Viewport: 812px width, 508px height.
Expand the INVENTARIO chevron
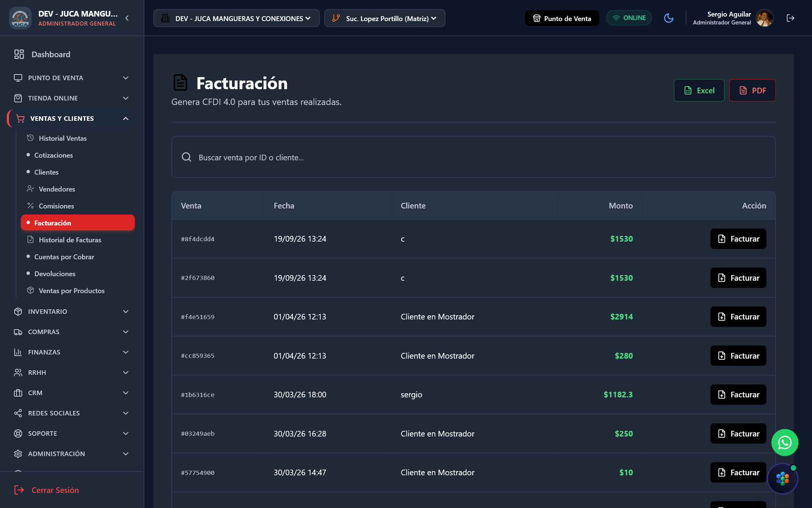click(x=126, y=312)
